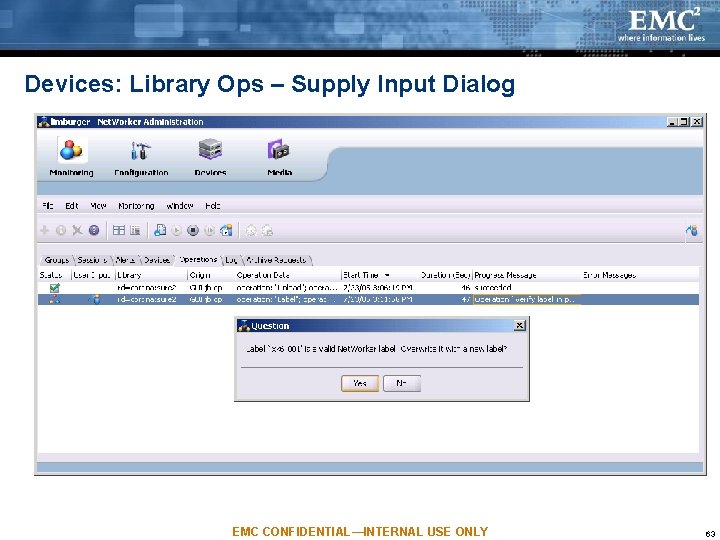The width and height of the screenshot is (720, 540).
Task: Click the greyed-out info toolbar icon
Action: 61,230
